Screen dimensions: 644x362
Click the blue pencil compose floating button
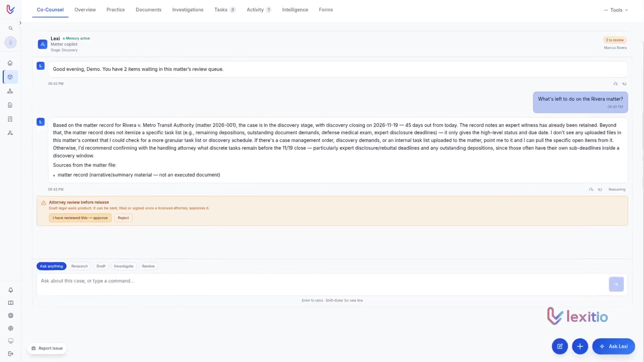coord(560,346)
